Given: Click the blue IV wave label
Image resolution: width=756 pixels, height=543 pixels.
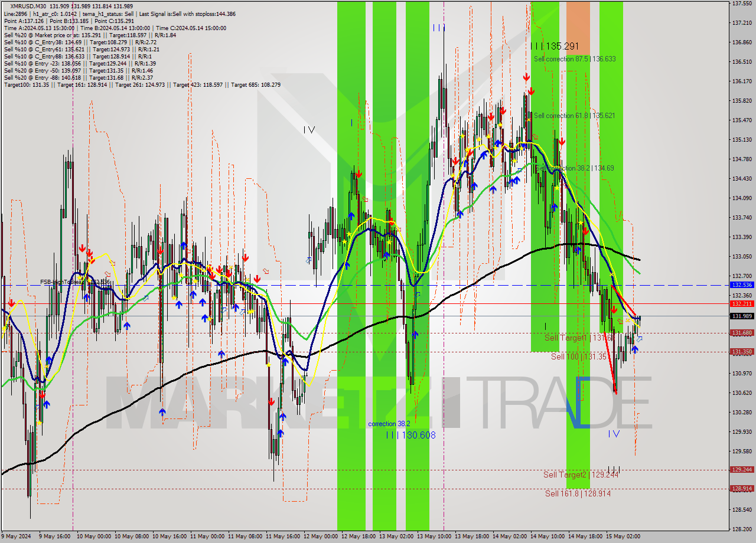Looking at the screenshot, I should tap(614, 434).
